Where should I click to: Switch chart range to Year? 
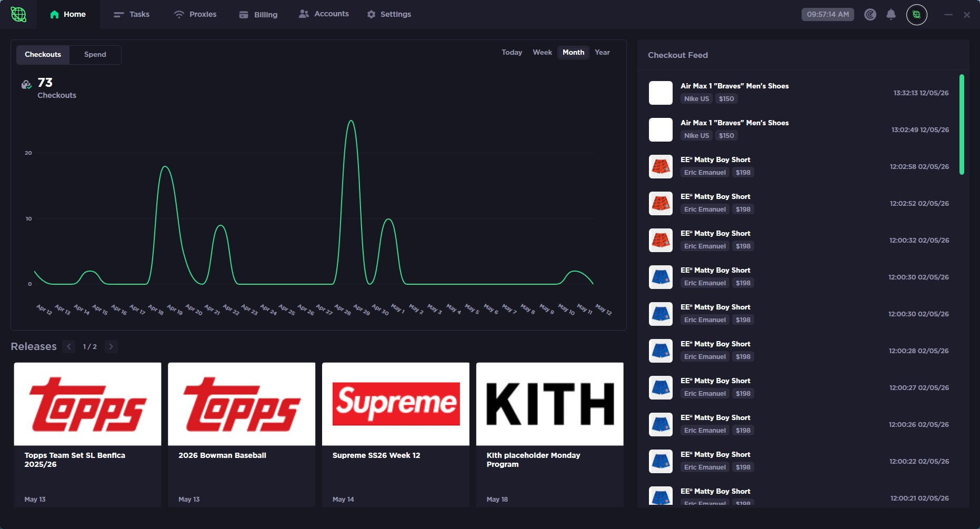[x=602, y=53]
